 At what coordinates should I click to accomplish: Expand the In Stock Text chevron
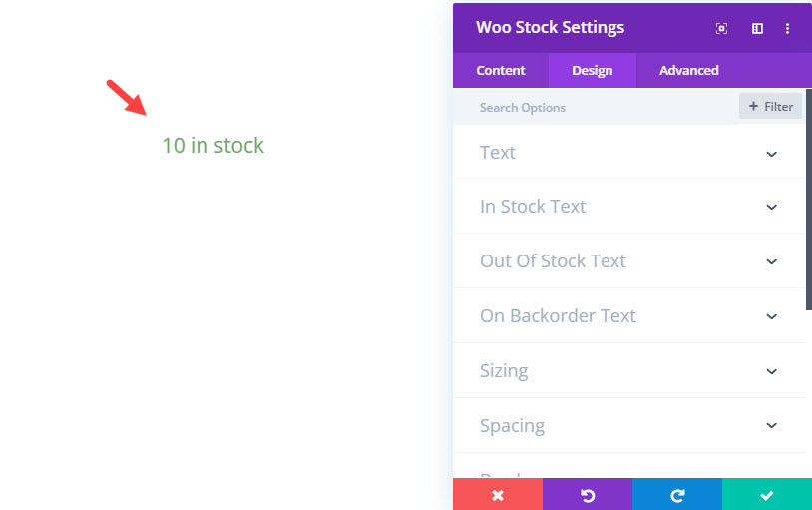[772, 207]
